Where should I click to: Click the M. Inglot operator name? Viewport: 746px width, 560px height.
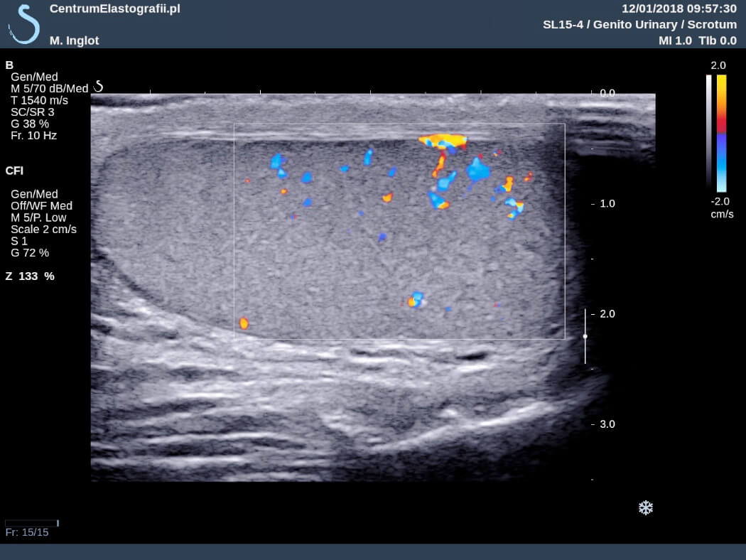tap(74, 41)
